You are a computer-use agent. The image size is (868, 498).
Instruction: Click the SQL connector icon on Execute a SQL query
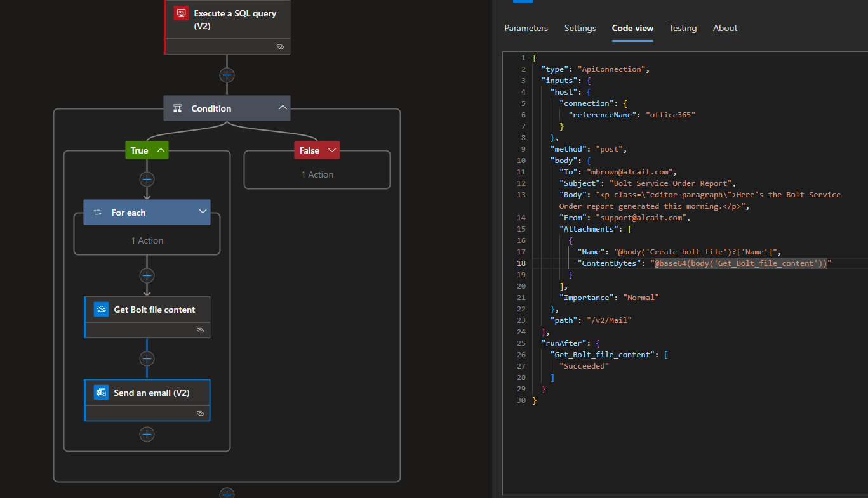click(182, 13)
